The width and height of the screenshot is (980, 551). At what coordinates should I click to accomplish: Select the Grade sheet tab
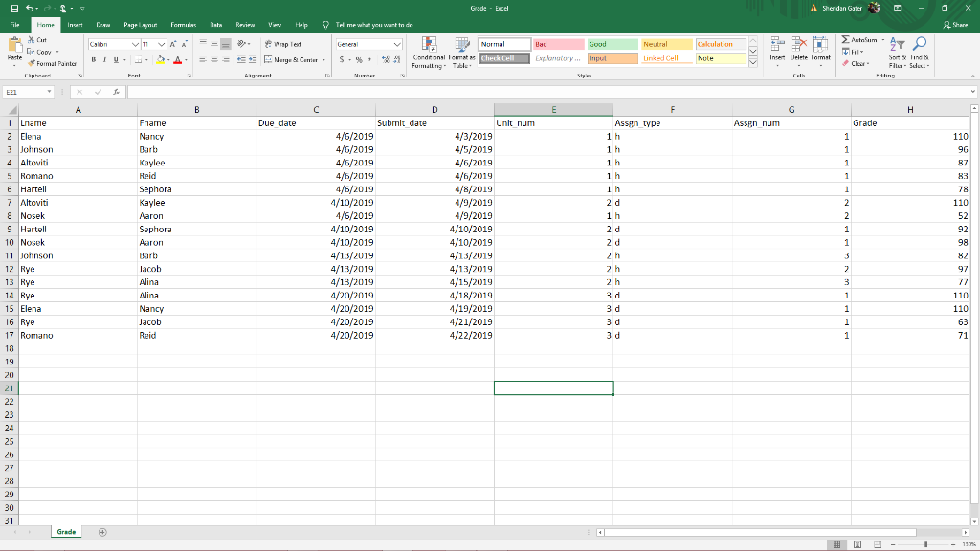point(65,531)
